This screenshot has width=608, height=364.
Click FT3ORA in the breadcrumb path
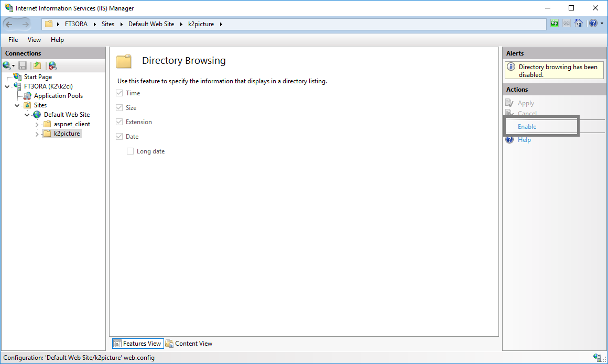pos(76,24)
